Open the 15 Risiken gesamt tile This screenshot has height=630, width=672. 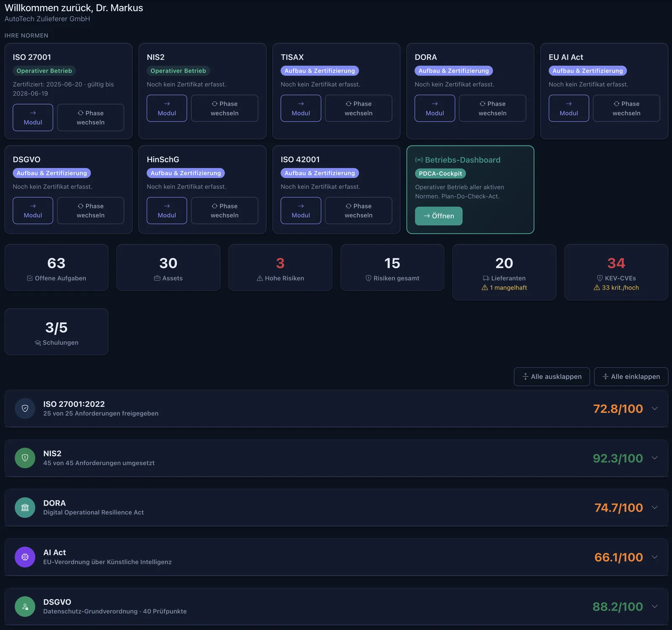(x=392, y=267)
